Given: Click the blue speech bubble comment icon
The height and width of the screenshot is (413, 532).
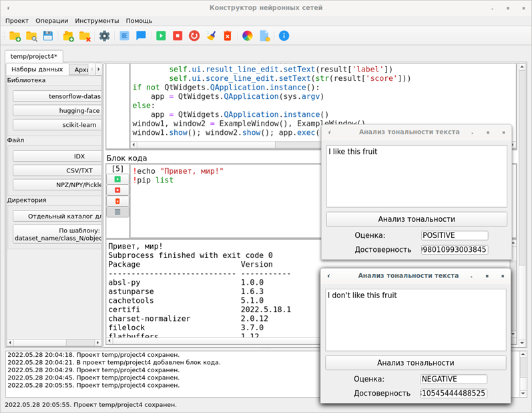Looking at the screenshot, I should [141, 35].
